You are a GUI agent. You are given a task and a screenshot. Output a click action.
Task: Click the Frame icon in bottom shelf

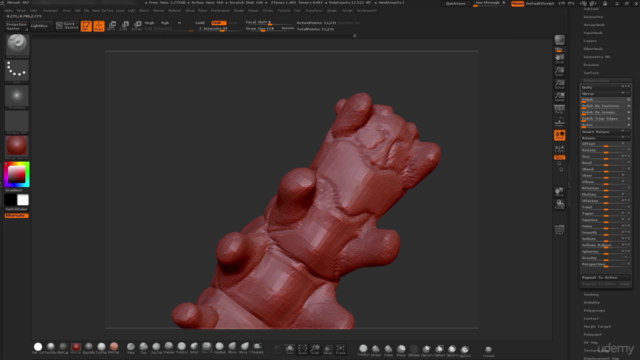point(340,349)
